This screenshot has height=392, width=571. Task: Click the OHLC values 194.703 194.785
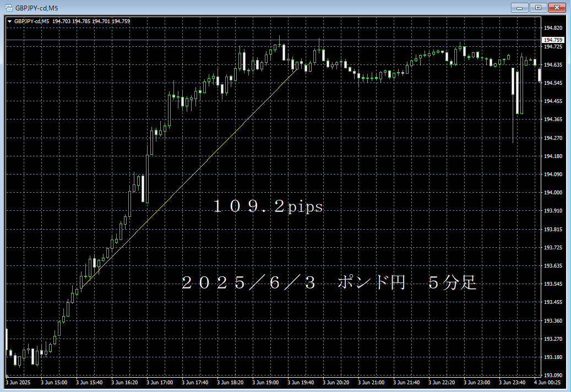[72, 21]
